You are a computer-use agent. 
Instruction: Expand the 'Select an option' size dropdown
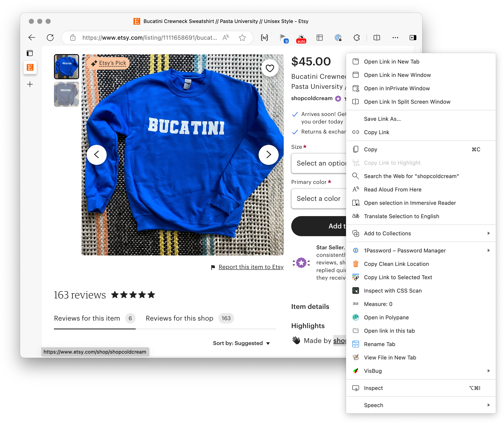[320, 163]
